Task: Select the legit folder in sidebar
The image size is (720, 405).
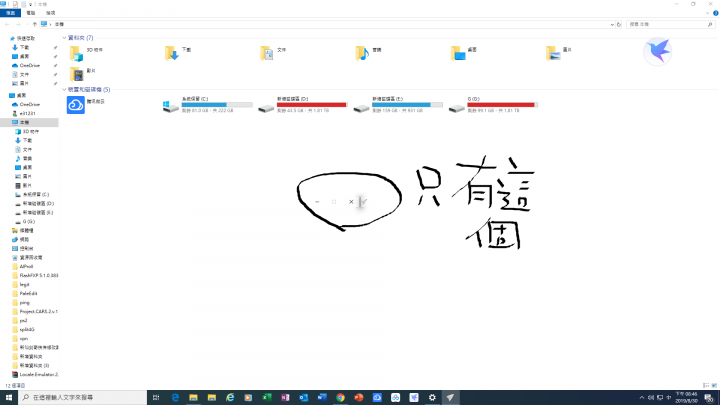Action: click(24, 285)
